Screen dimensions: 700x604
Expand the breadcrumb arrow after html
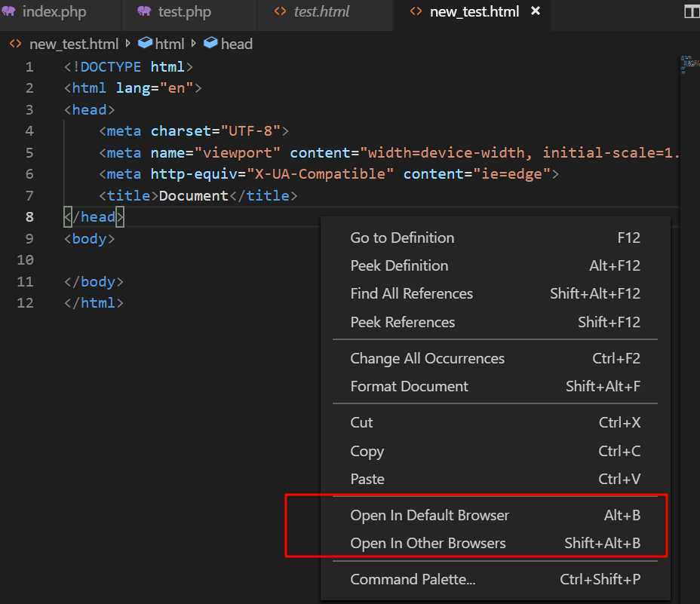[x=194, y=43]
